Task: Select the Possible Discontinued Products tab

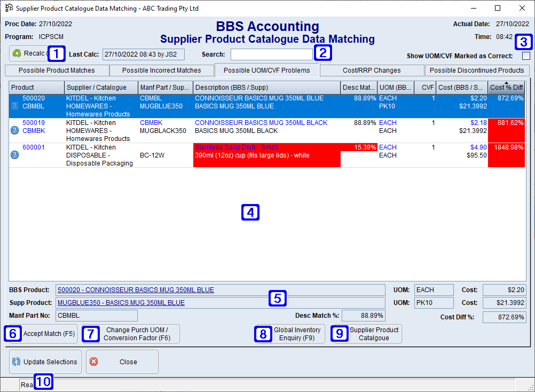Action: pyautogui.click(x=477, y=70)
